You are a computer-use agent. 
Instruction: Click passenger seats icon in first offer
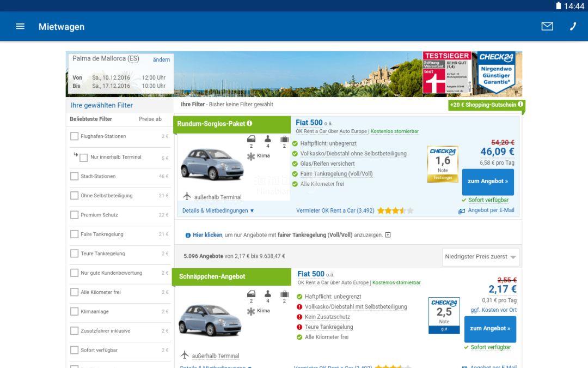click(268, 139)
